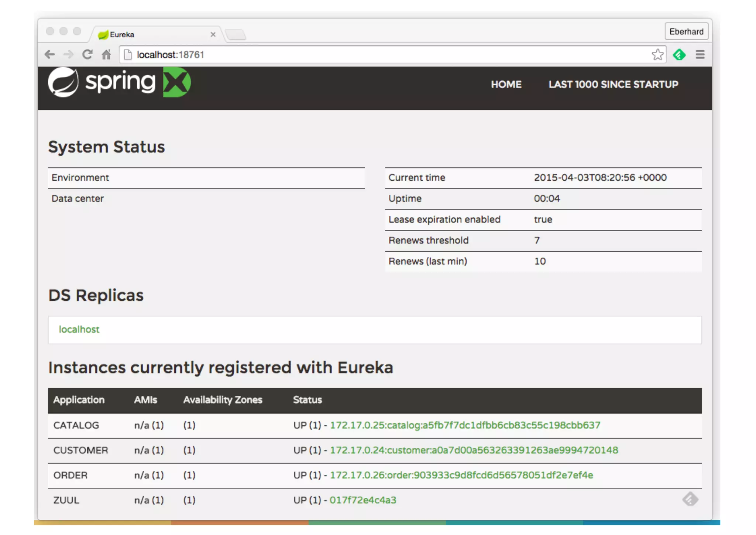
Task: Click the Instances currently registered with Eureka heading
Action: 221,368
